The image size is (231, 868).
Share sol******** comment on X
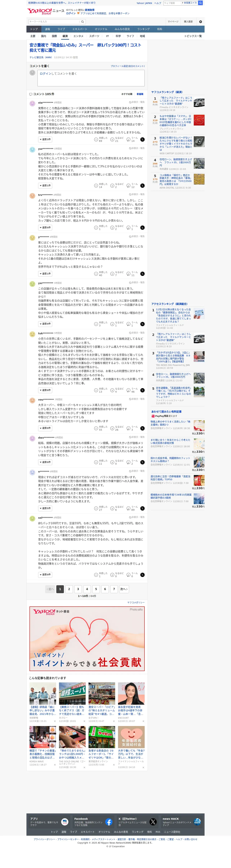pyautogui.click(x=142, y=575)
